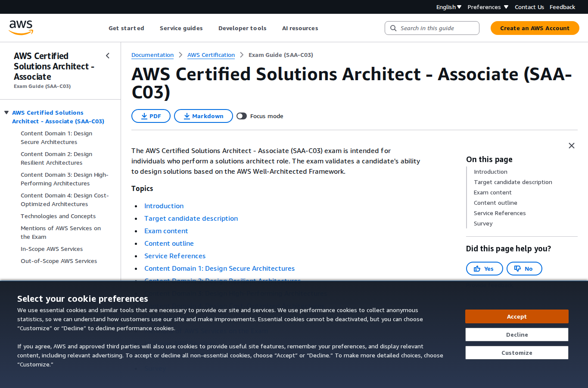Collapse the left sidebar with chevron icon
588x388 pixels.
pos(108,56)
